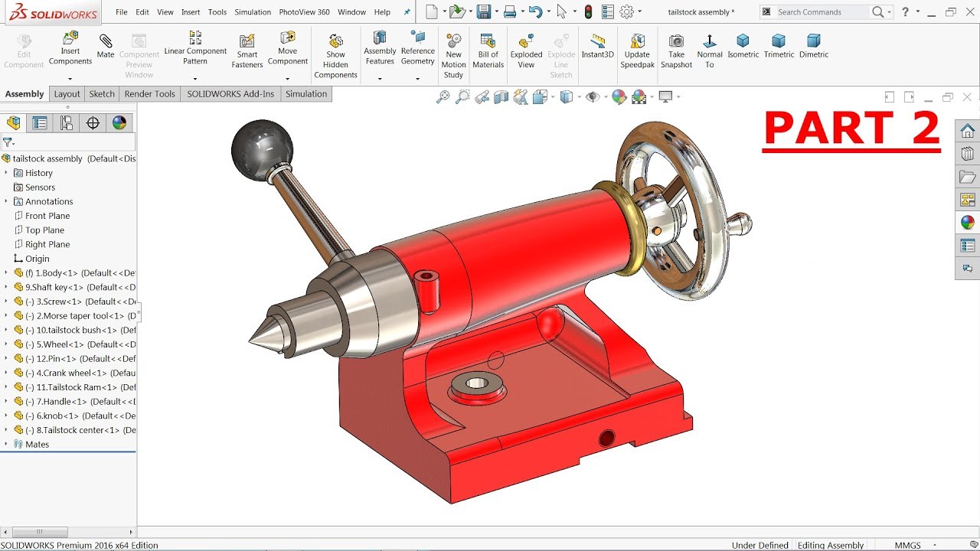Select the Mate tool
Screen dimensions: 980x551
(x=106, y=46)
